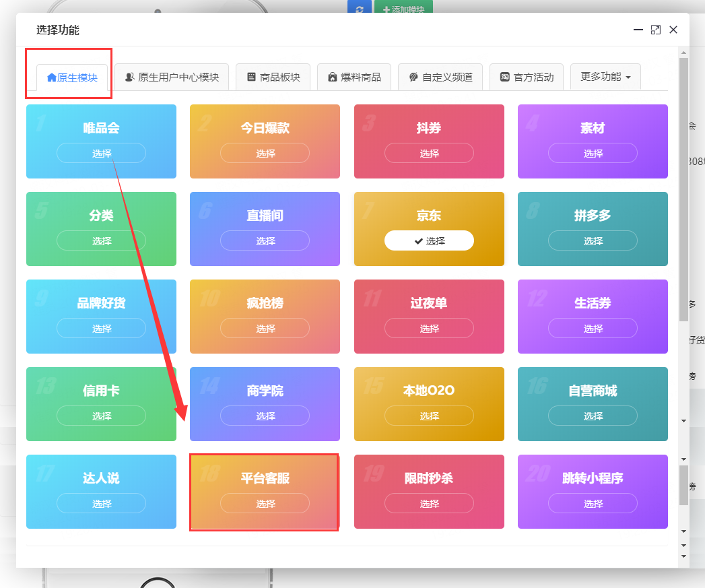Viewport: 705px width, 588px height.
Task: Select the 唯品会 module
Action: (101, 153)
